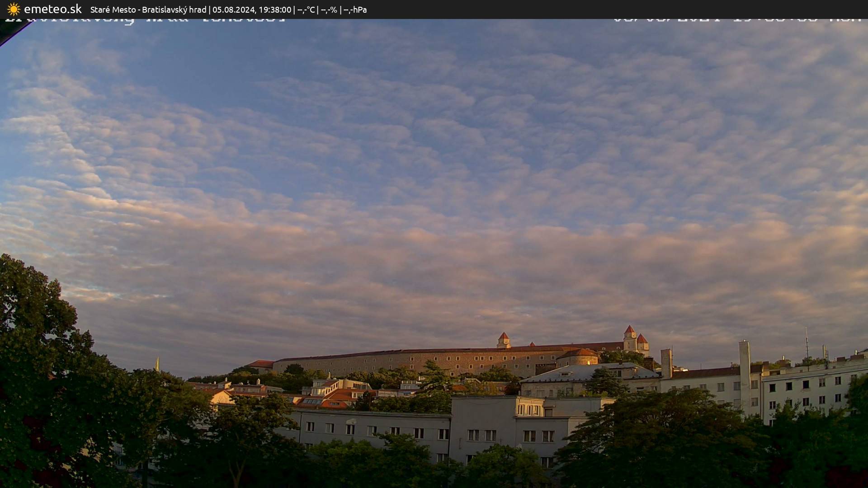Viewport: 868px width, 488px height.
Task: Click the 19:38:00 time in header
Action: (x=274, y=9)
